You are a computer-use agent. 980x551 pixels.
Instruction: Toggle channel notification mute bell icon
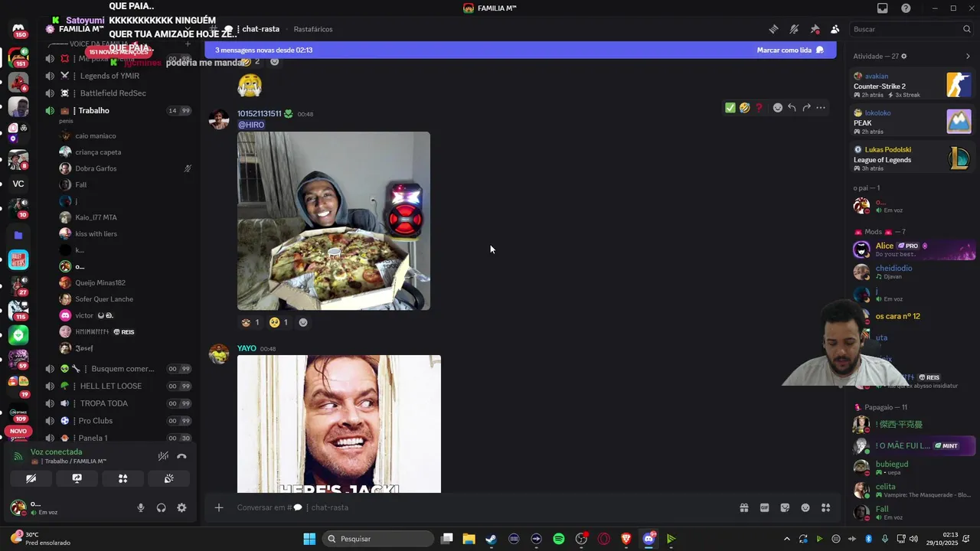[795, 29]
